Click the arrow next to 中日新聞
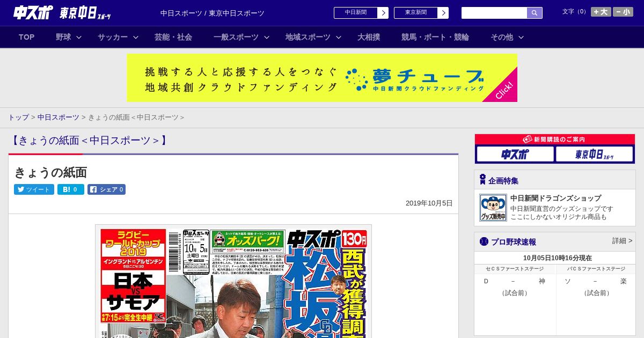Viewport: 644px width, 338px height. [383, 13]
